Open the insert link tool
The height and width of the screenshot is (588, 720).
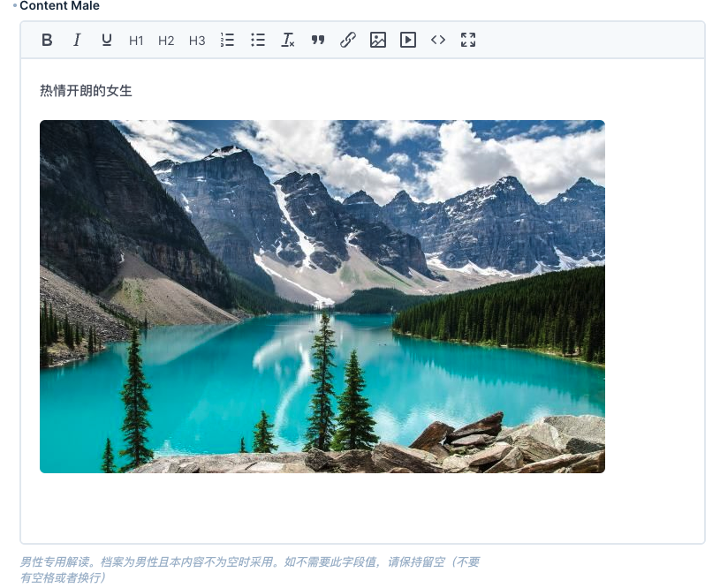[x=348, y=40]
